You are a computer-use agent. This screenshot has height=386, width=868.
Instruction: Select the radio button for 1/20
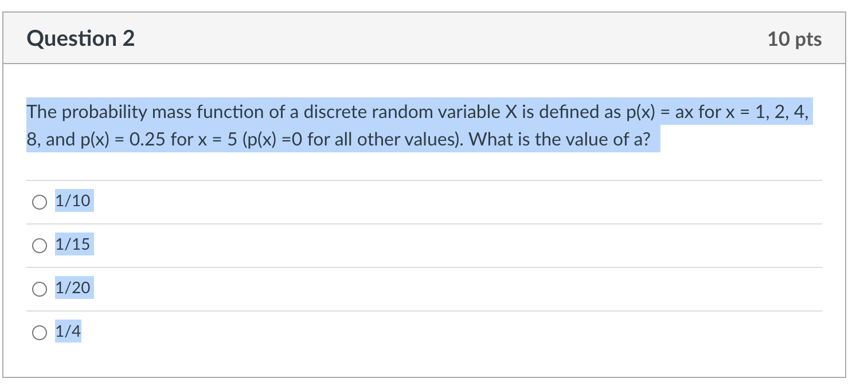click(38, 288)
